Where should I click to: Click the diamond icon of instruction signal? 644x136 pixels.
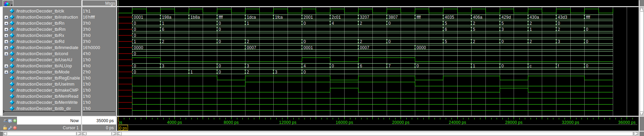(12, 17)
